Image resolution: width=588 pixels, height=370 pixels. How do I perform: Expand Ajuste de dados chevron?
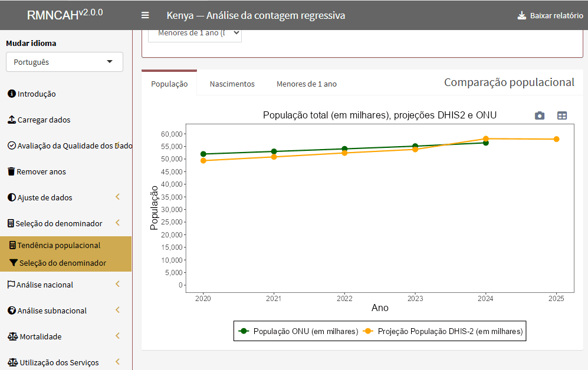tap(118, 197)
